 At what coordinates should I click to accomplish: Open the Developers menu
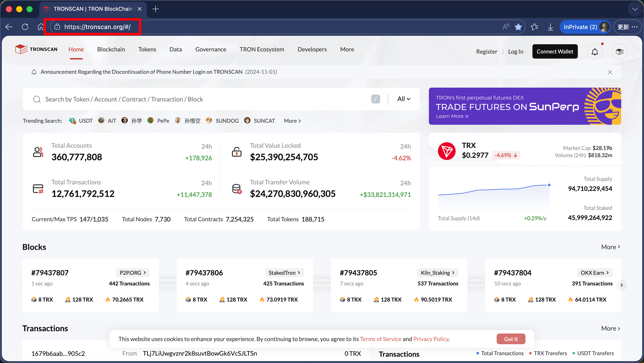(x=312, y=49)
